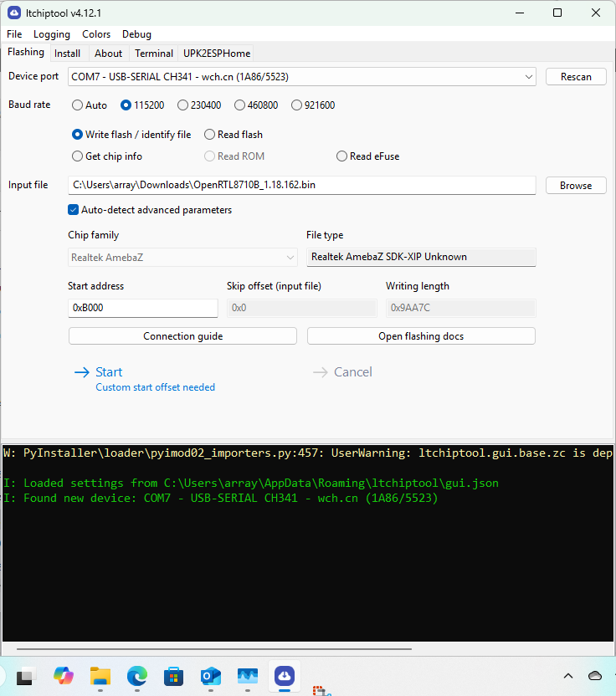The height and width of the screenshot is (696, 616).
Task: Click the log horizontal scrollbar
Action: 214,649
